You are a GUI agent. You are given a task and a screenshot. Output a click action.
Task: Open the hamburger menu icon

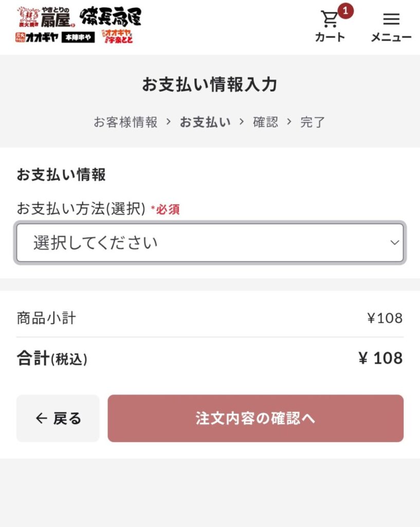click(x=391, y=19)
